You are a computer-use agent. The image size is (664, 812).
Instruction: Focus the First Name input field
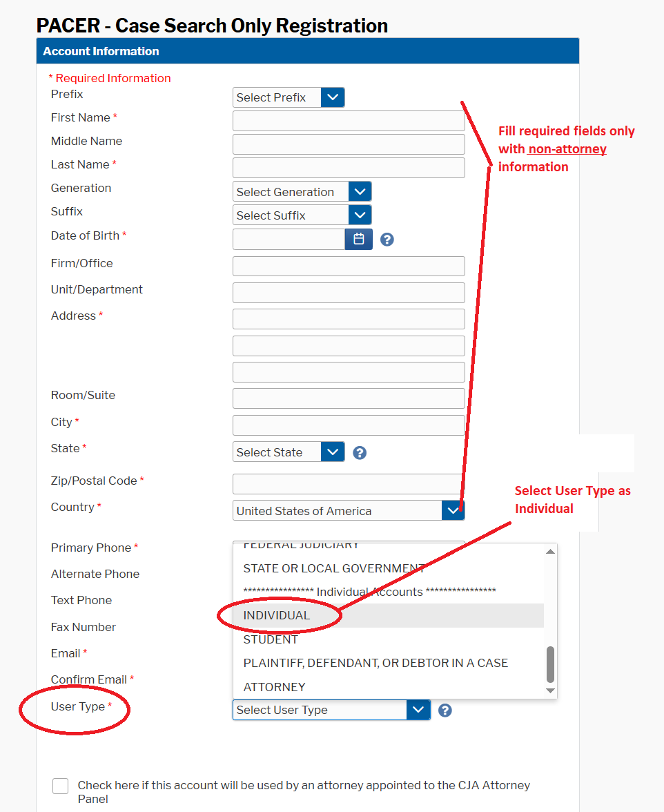(349, 122)
